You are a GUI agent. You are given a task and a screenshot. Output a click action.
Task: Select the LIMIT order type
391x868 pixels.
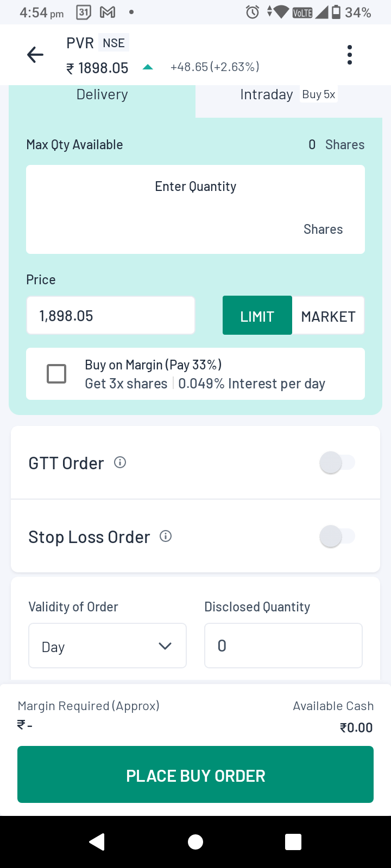tap(257, 316)
